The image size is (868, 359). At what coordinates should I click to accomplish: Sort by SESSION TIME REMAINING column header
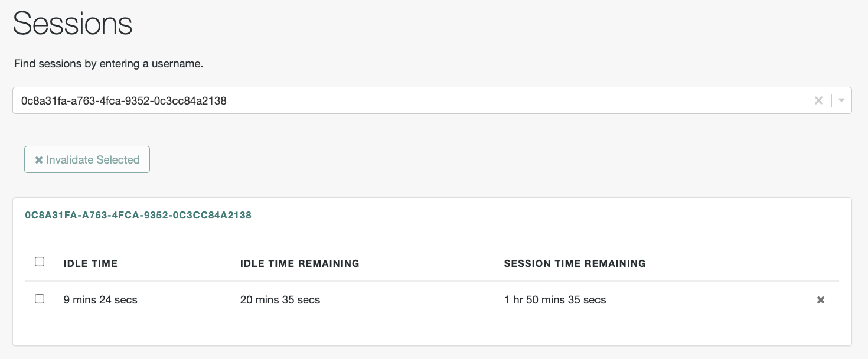[575, 263]
